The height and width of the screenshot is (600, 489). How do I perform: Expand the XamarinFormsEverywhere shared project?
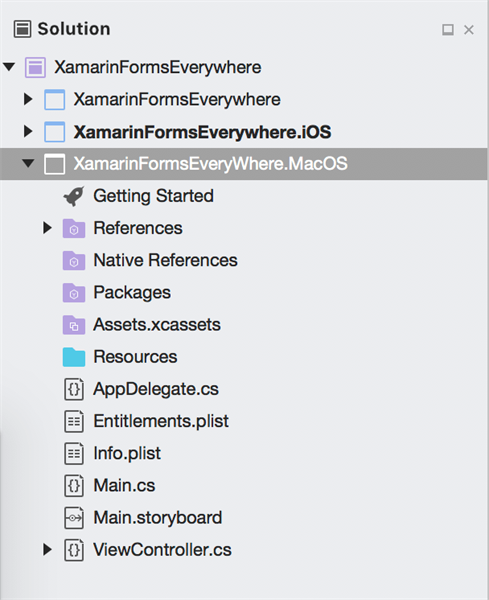[x=28, y=99]
